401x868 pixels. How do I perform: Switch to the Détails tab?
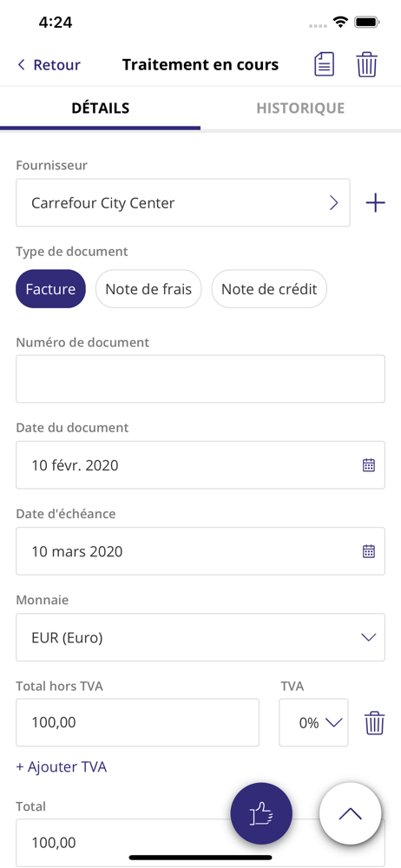[x=101, y=108]
